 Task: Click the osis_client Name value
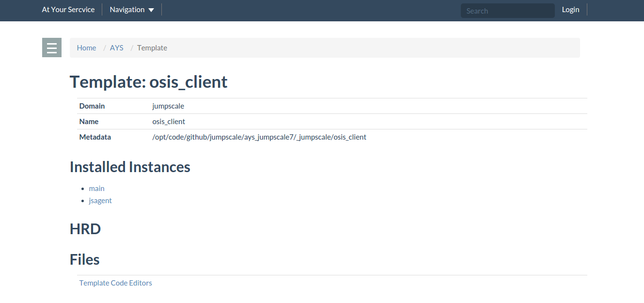click(x=169, y=122)
